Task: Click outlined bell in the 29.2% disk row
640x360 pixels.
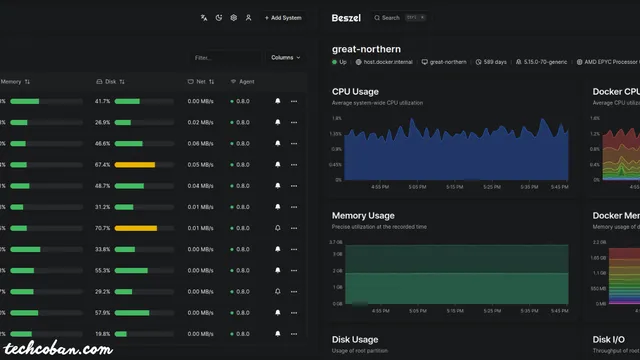Action: pyautogui.click(x=278, y=291)
